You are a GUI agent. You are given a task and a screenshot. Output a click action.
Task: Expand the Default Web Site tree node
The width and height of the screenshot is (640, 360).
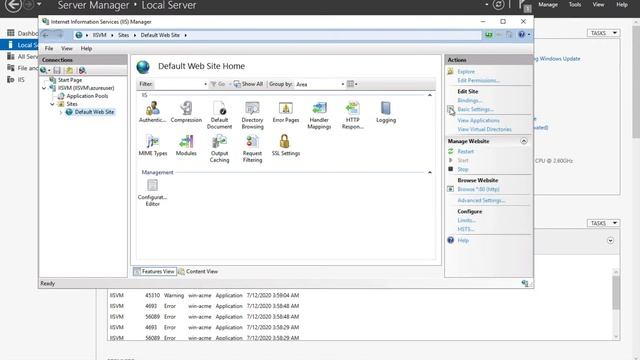pyautogui.click(x=61, y=112)
